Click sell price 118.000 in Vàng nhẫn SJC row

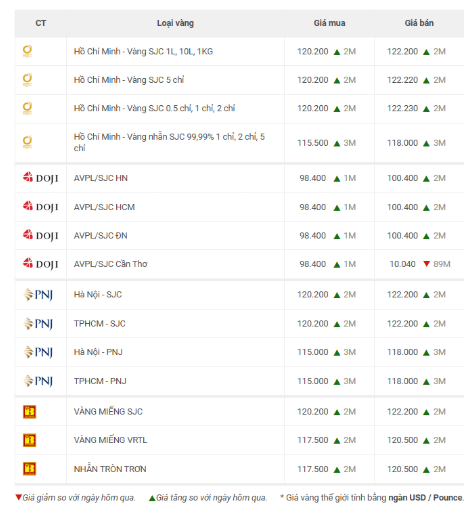402,143
